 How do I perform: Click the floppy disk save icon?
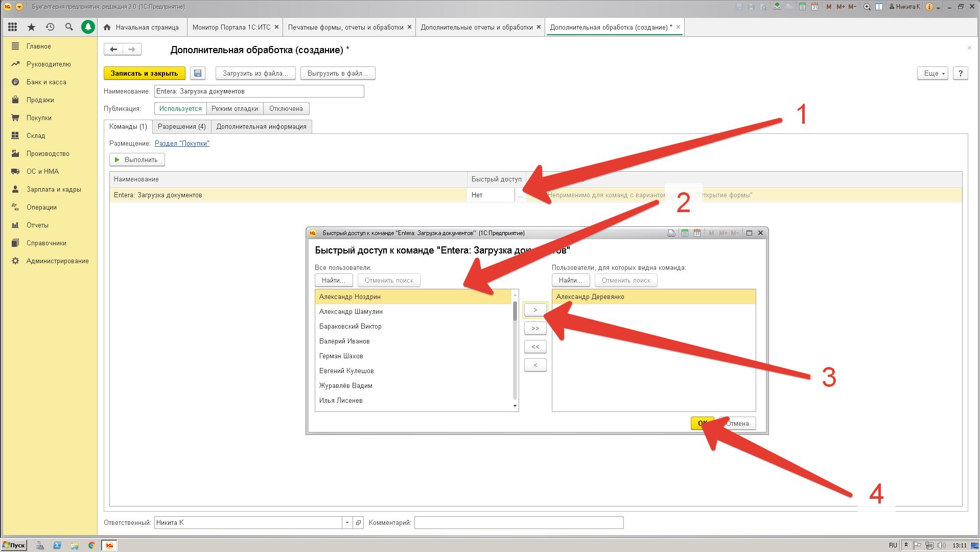click(198, 73)
